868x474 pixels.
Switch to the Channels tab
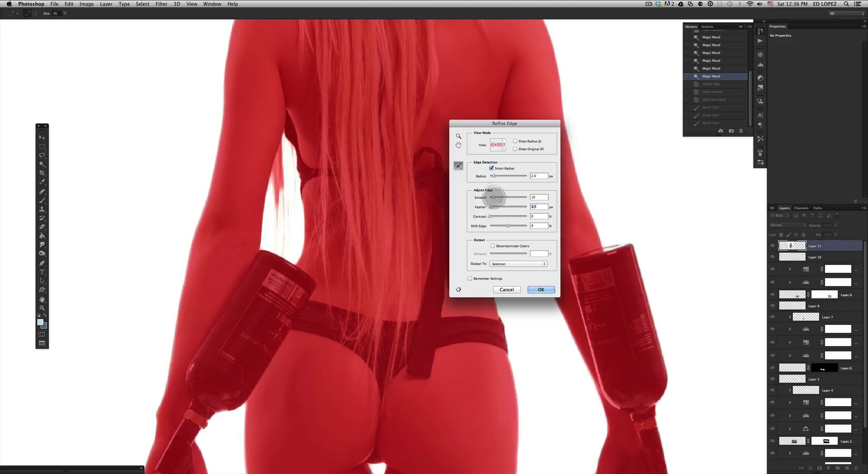coord(801,208)
